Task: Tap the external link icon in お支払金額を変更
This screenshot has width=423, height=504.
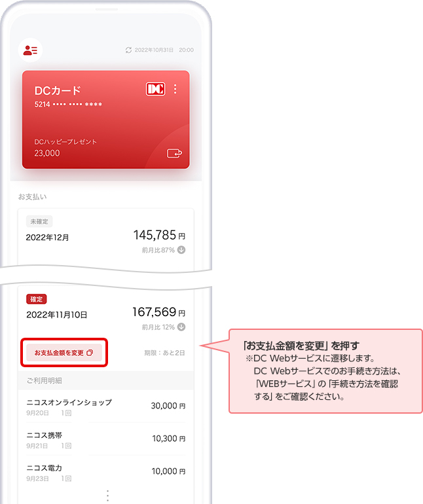Action: click(x=90, y=353)
